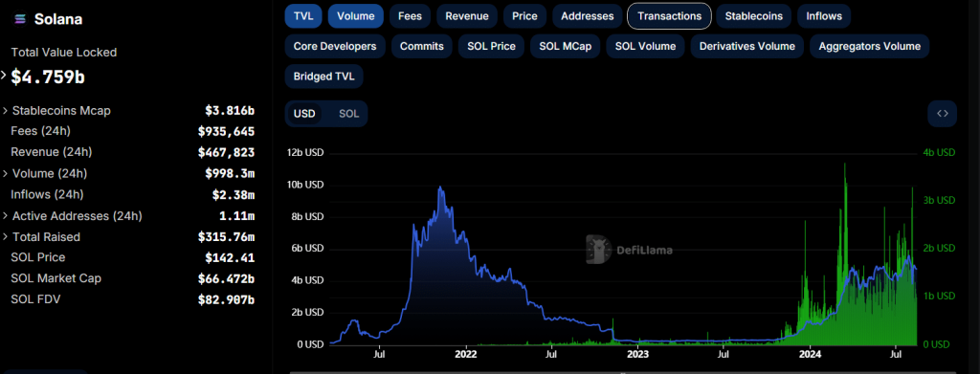Click the 4b USD volume axis label
Screen dimensions: 980x374
tap(939, 152)
